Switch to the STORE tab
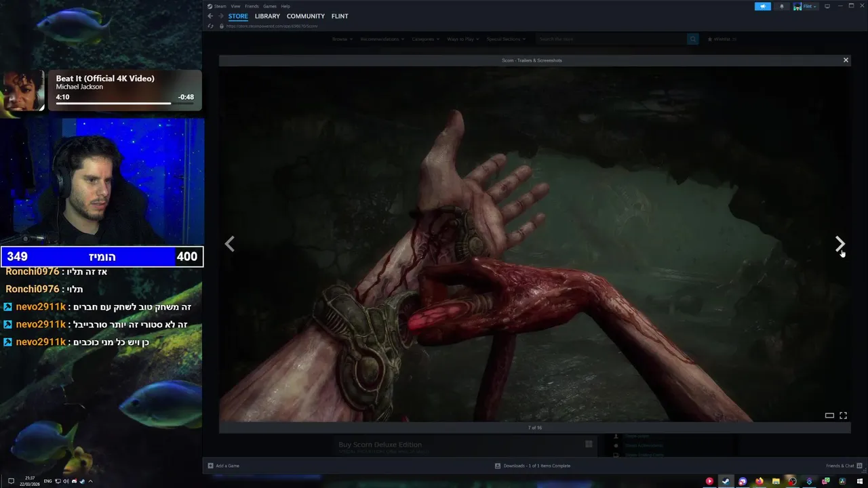The width and height of the screenshot is (868, 488). 238,16
